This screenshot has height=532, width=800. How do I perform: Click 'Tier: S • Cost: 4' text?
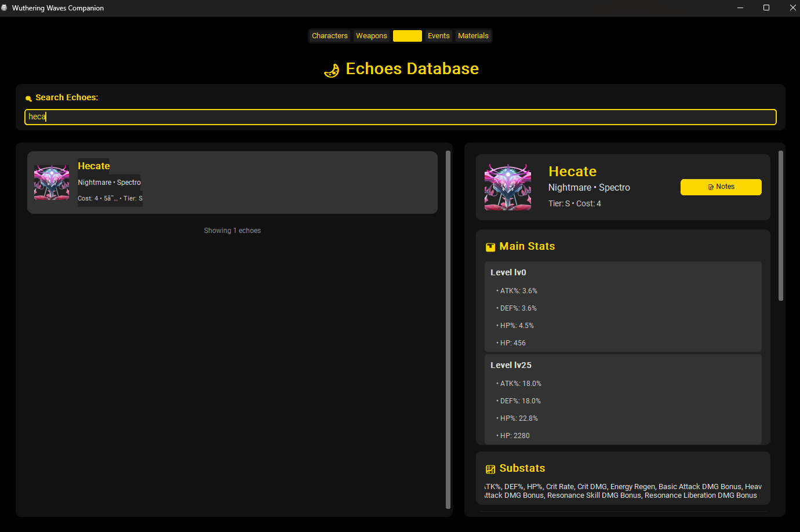coord(574,203)
